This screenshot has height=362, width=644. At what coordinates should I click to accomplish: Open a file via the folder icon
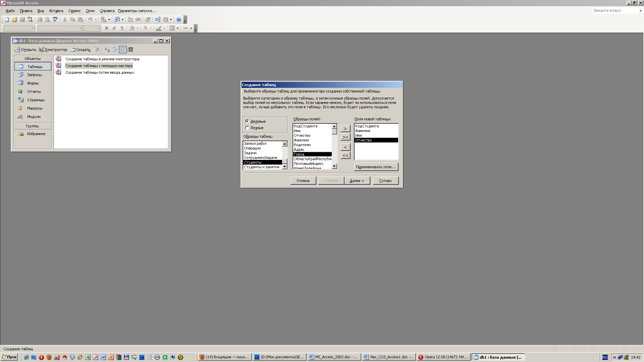coord(14,19)
